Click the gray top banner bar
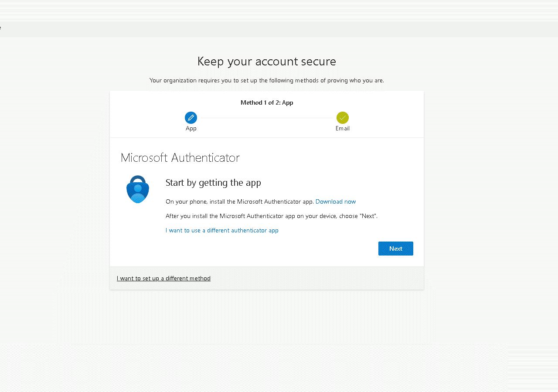558x392 pixels. [279, 29]
